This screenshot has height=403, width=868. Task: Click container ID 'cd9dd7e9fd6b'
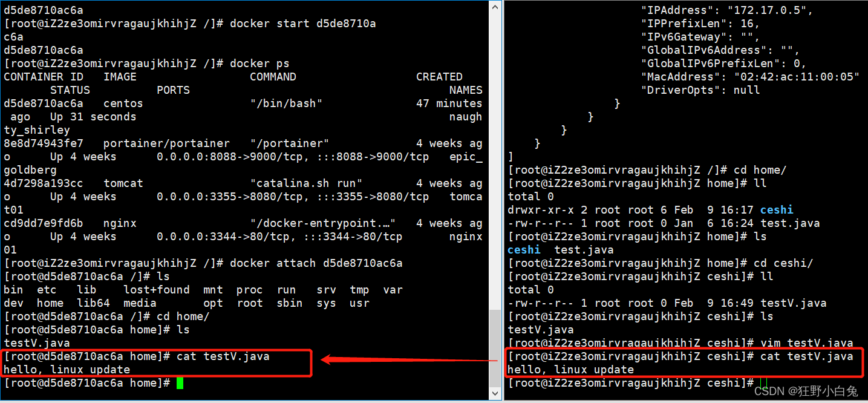[x=44, y=223]
